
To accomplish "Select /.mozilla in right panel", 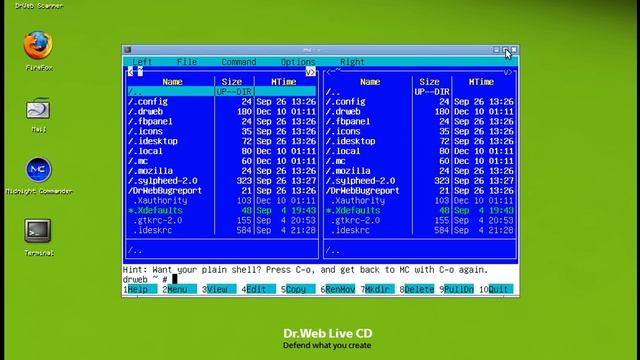I will [420, 171].
